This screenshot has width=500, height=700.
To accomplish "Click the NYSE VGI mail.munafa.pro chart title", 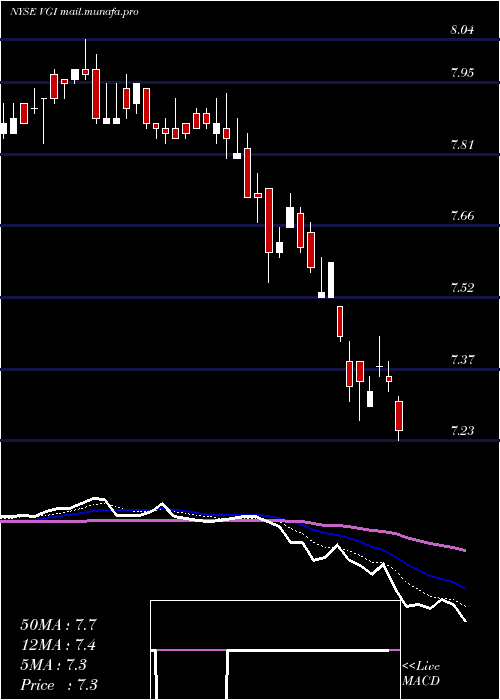I will click(x=74, y=12).
